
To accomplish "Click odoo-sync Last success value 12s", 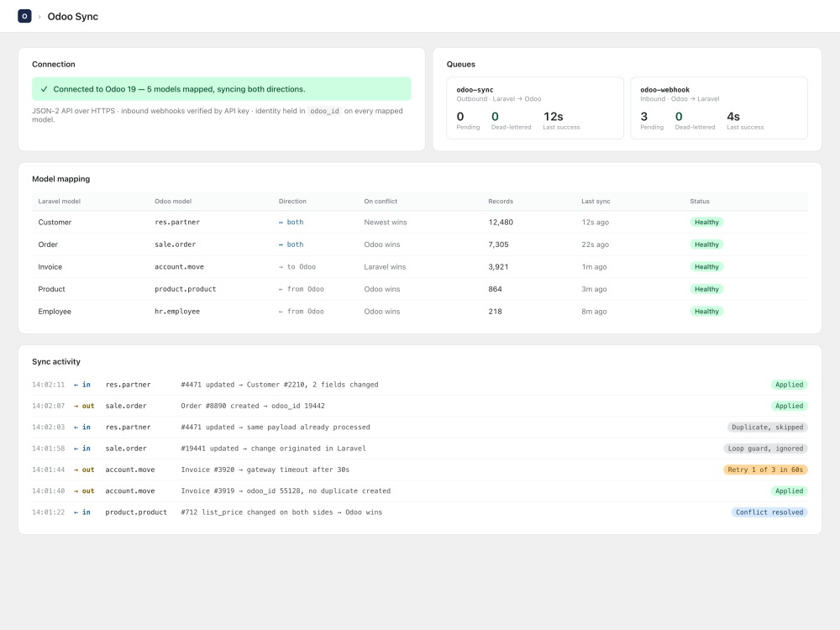I will (x=553, y=117).
